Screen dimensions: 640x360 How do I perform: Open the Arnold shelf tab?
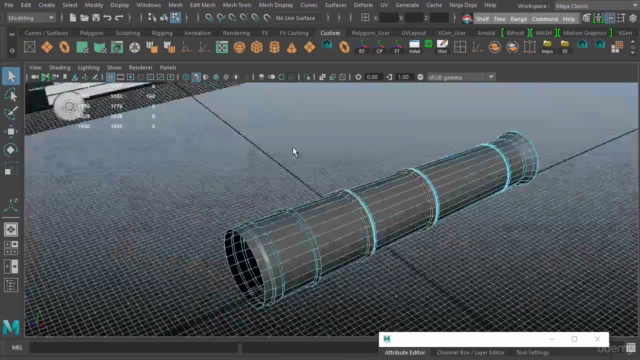click(x=486, y=33)
